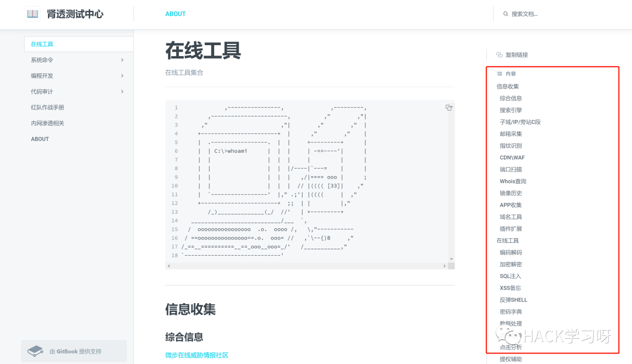The width and height of the screenshot is (632, 364).
Task: Click the GitBook icon at bottom left
Action: pos(35,351)
